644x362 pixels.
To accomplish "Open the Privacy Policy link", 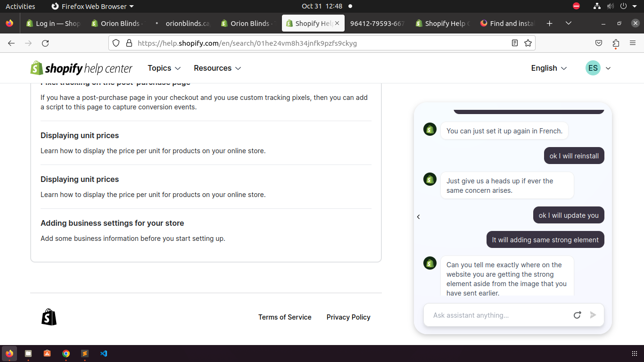I will point(348,317).
